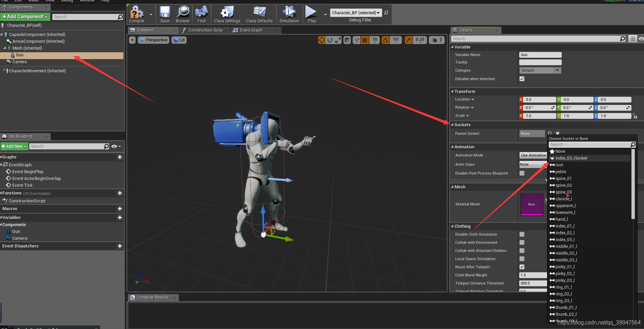This screenshot has width=644, height=329.
Task: Click the Use Animation mode dropdown button
Action: [533, 155]
